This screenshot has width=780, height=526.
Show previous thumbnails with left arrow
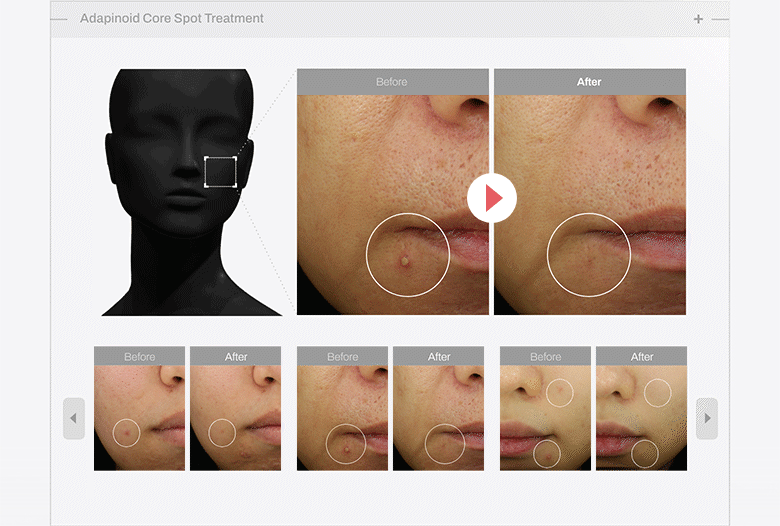pos(74,419)
